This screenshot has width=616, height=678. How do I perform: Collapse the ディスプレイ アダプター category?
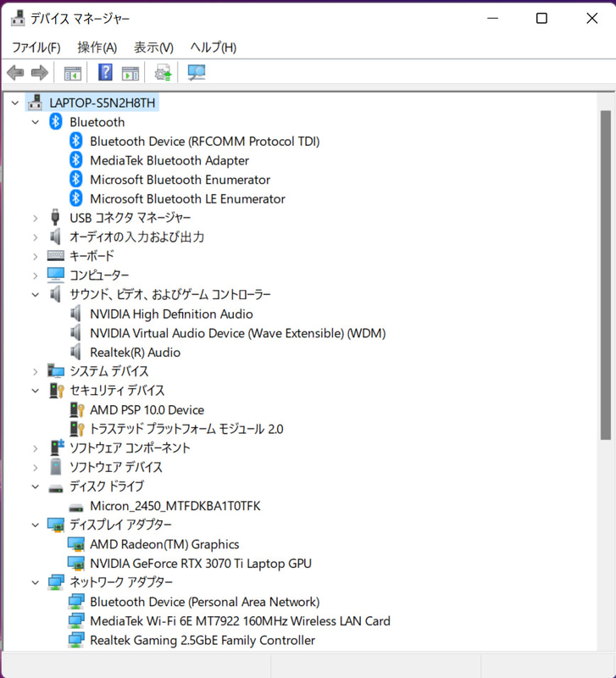(x=36, y=525)
